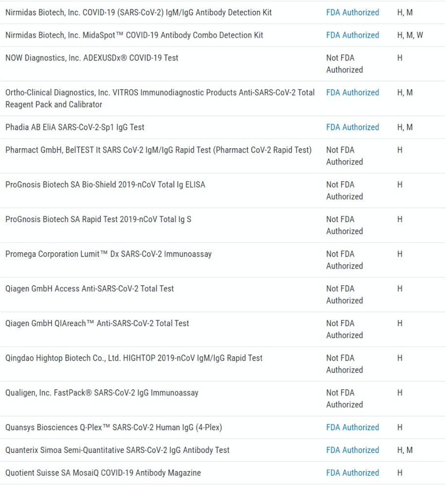Select Qualigen FastPack IgG Immunoassay name

[x=102, y=393]
